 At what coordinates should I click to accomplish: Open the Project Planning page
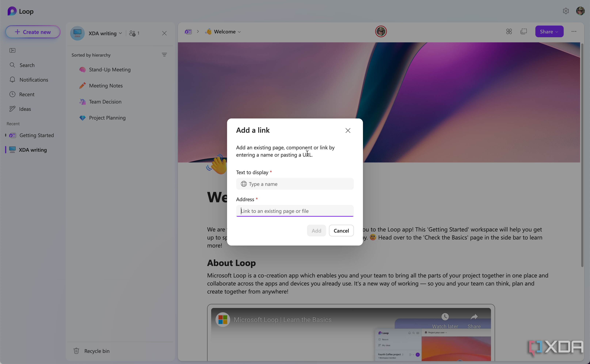tap(107, 118)
